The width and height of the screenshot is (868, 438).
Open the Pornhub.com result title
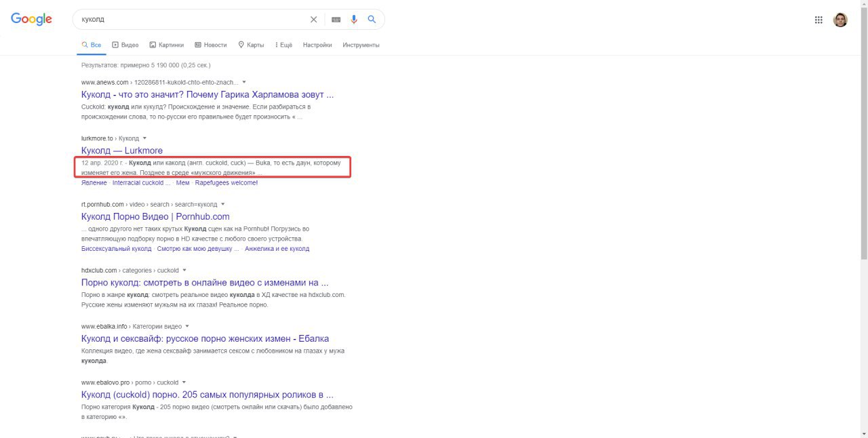(155, 216)
